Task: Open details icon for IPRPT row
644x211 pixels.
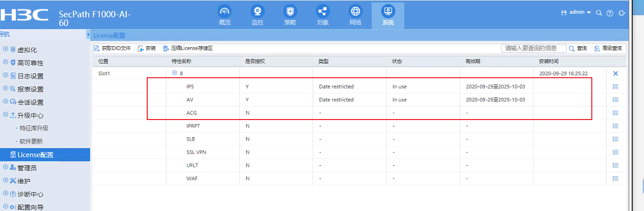Action: point(615,126)
